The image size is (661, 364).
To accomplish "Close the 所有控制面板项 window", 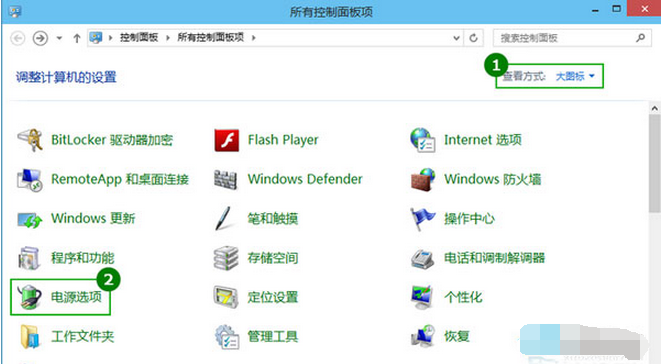I will 644,9.
